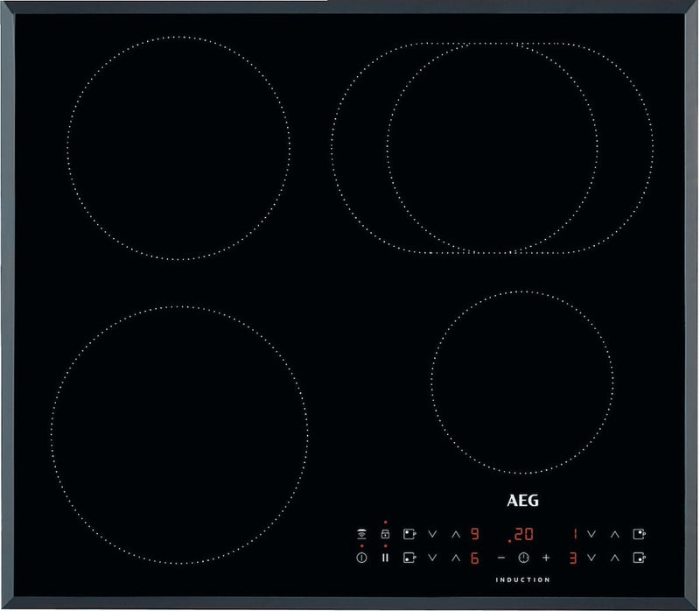Tap the down chevron beside power level 9

pyautogui.click(x=432, y=533)
